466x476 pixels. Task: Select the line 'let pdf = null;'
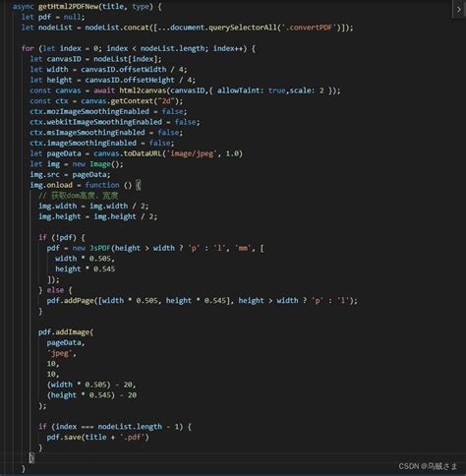pos(53,17)
